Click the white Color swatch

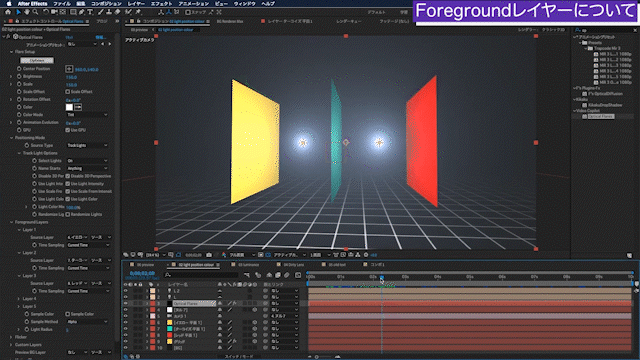coord(69,107)
